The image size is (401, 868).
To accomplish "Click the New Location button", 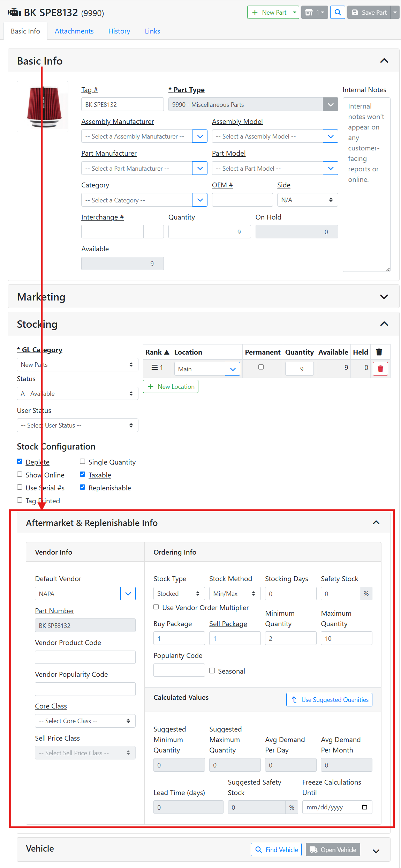I will coord(171,386).
